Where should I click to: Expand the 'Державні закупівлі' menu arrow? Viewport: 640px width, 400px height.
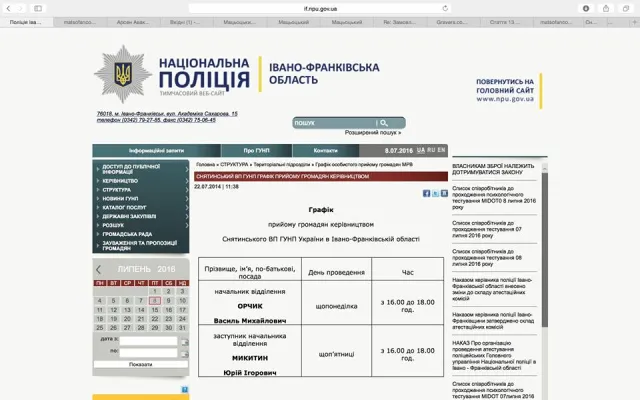187,216
